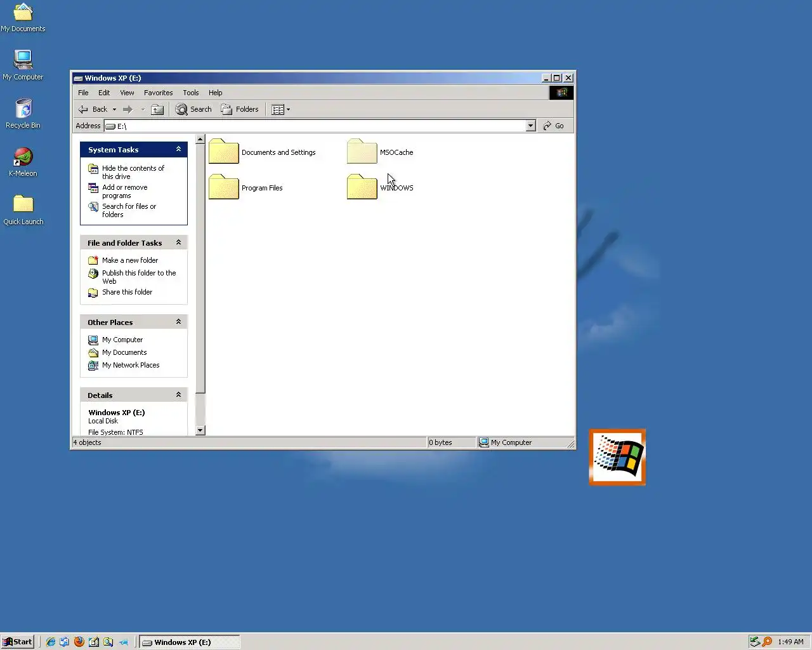Open the File menu
The image size is (812, 650).
[x=83, y=93]
